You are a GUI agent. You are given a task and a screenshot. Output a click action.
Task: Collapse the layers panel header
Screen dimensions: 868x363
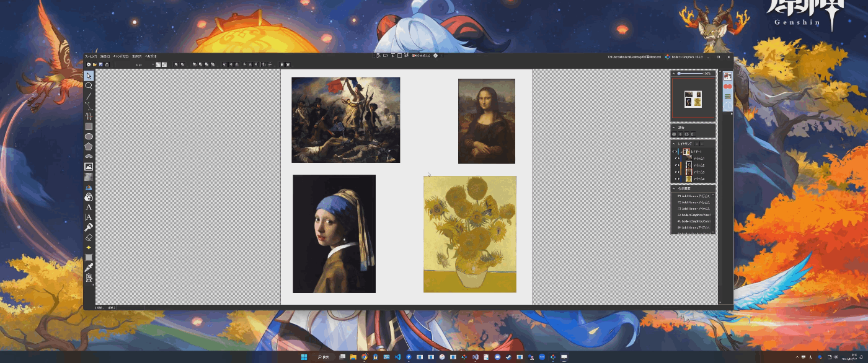click(x=674, y=144)
